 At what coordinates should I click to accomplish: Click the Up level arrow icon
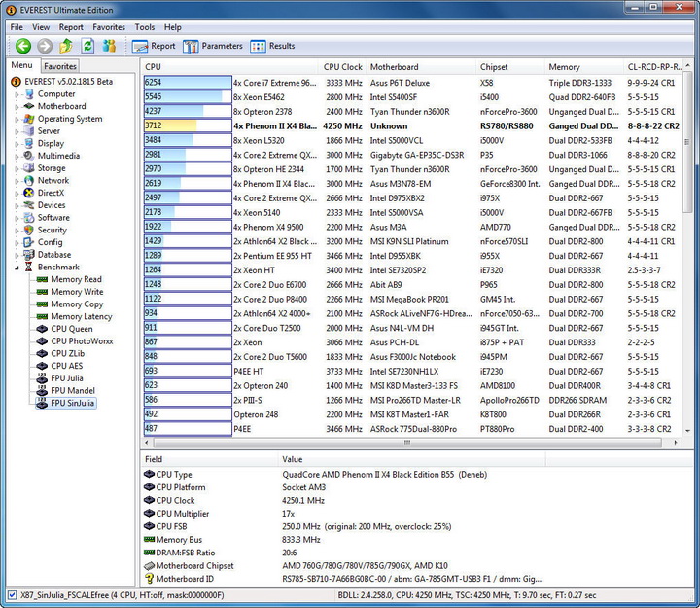[66, 46]
